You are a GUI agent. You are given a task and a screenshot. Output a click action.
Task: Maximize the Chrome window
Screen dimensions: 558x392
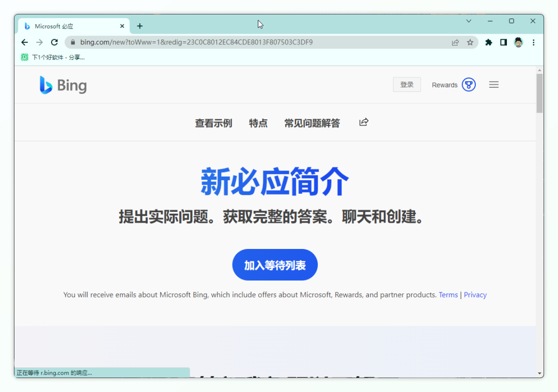(512, 21)
